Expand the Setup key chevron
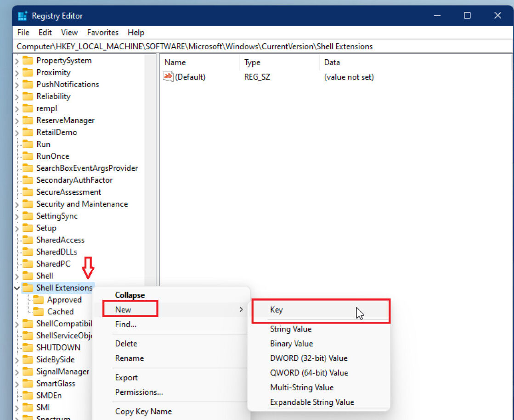Screen dimensions: 514x420 tap(17, 228)
